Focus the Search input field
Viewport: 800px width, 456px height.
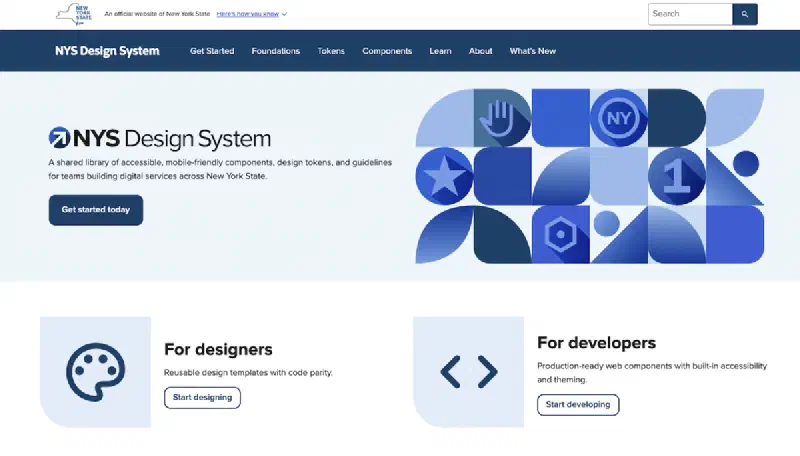[x=690, y=14]
